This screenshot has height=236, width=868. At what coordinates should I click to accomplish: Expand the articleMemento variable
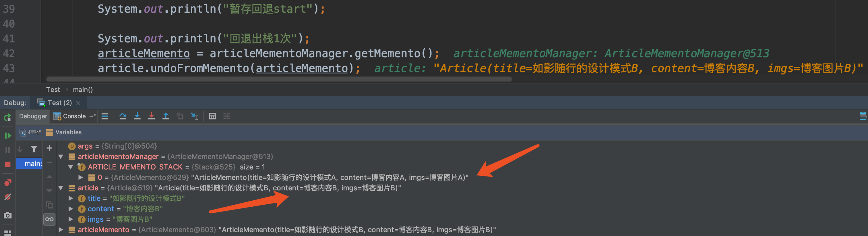[61, 230]
